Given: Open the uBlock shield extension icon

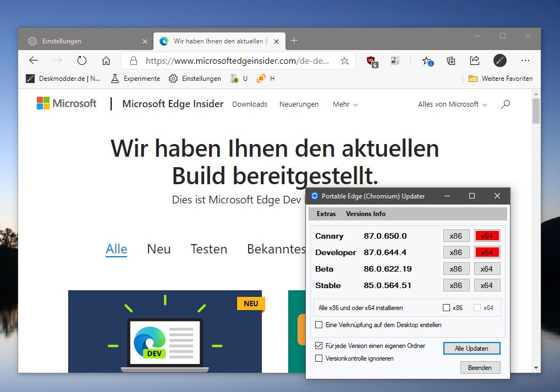Looking at the screenshot, I should 372,61.
